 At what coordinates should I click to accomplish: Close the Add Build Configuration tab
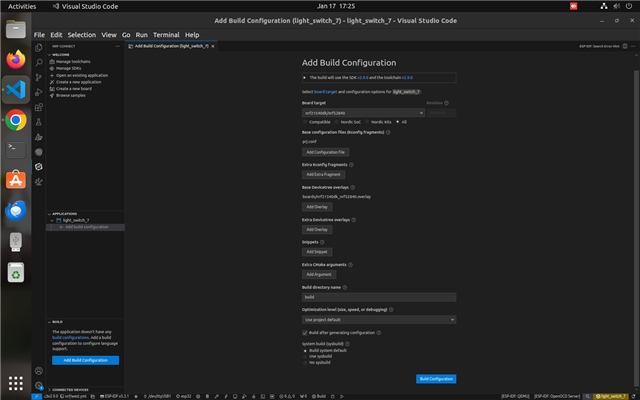pos(213,47)
